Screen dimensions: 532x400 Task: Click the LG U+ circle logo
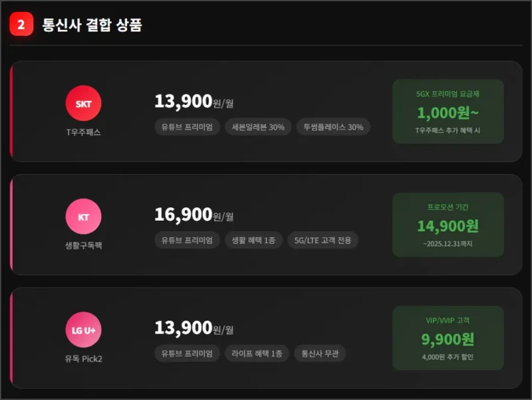point(83,330)
